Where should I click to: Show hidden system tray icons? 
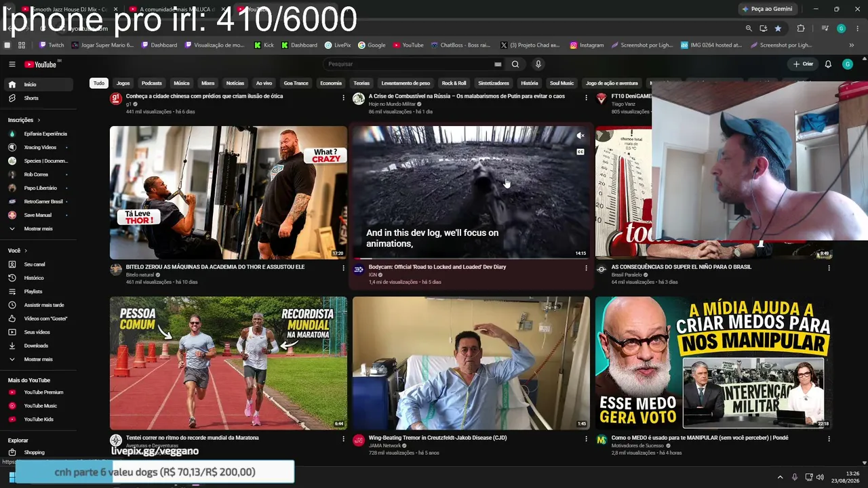click(x=780, y=477)
